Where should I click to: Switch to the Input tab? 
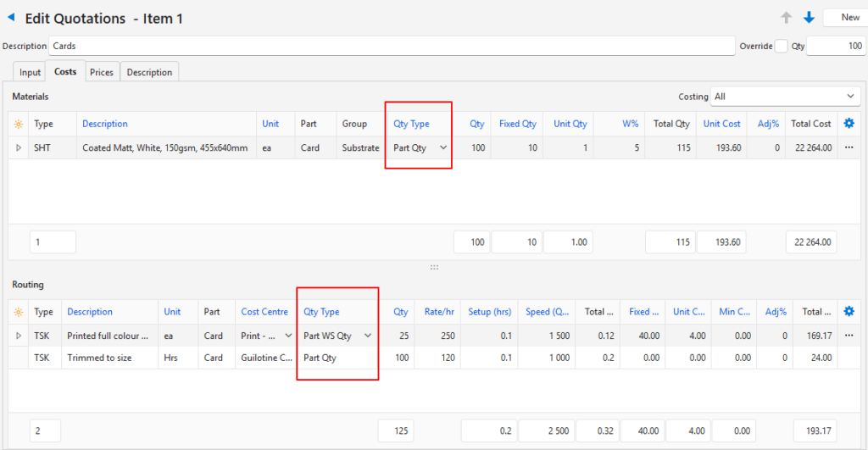tap(31, 72)
